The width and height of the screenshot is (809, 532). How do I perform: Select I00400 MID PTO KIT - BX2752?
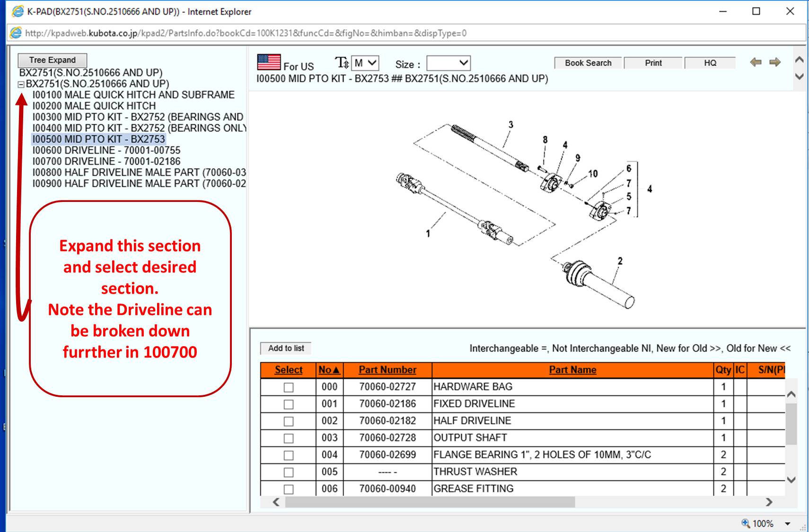pyautogui.click(x=140, y=128)
